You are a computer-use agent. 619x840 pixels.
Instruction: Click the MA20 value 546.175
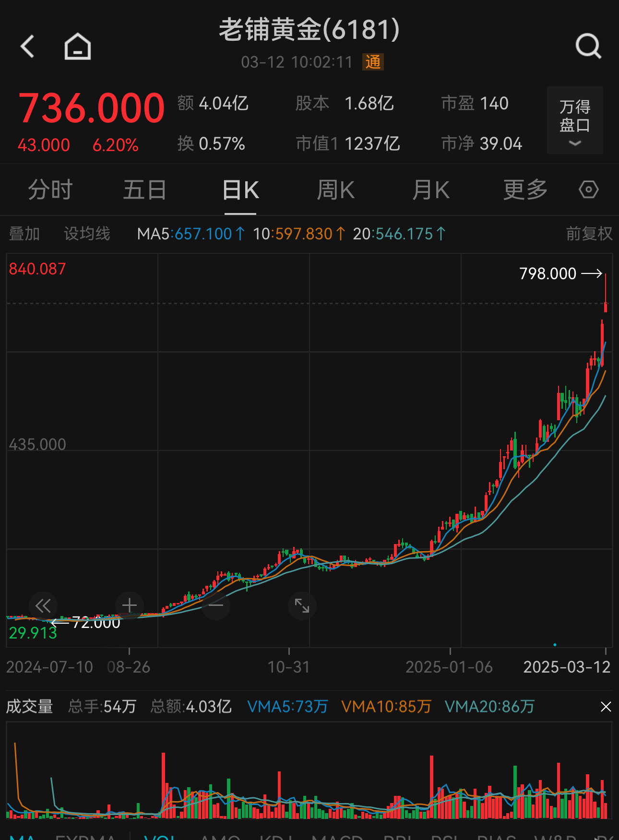coord(399,234)
